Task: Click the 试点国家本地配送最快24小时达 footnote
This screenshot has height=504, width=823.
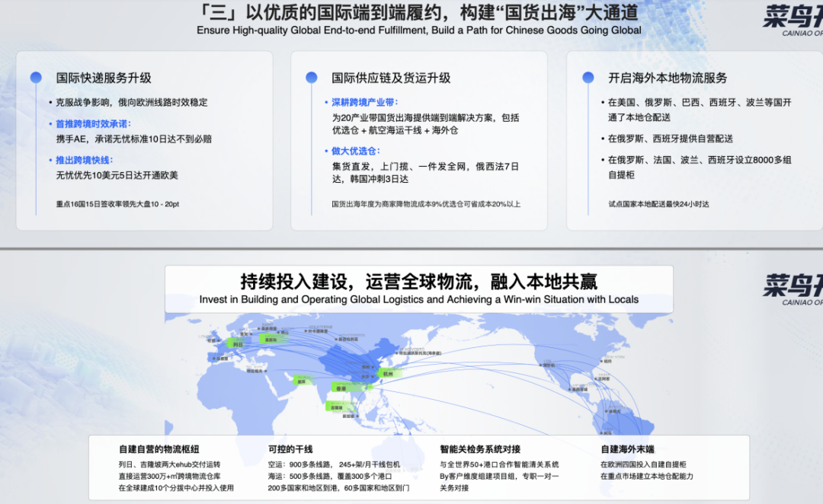Action: tap(658, 204)
